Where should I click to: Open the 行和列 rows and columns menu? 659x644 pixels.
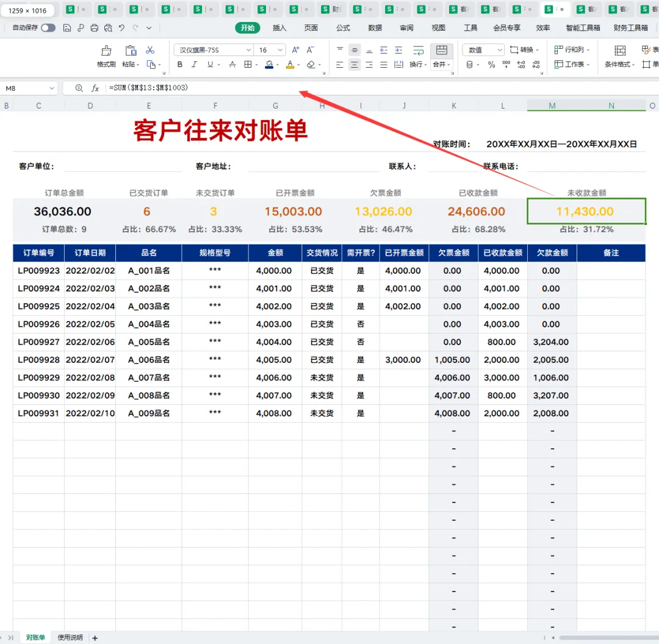coord(572,49)
